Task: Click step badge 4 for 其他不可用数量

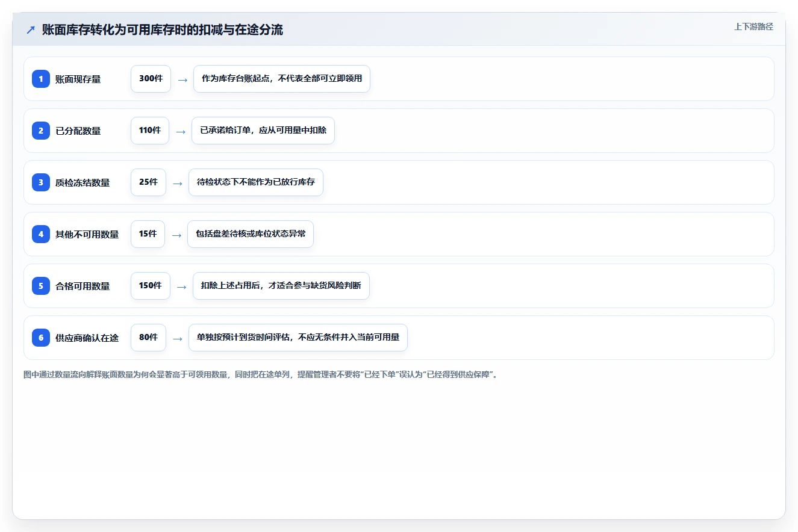Action: [x=41, y=234]
